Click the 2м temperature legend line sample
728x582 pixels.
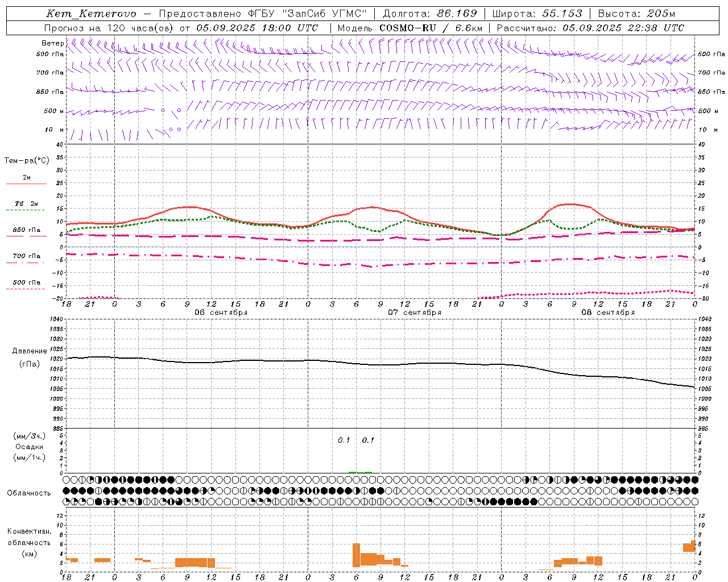pos(26,184)
